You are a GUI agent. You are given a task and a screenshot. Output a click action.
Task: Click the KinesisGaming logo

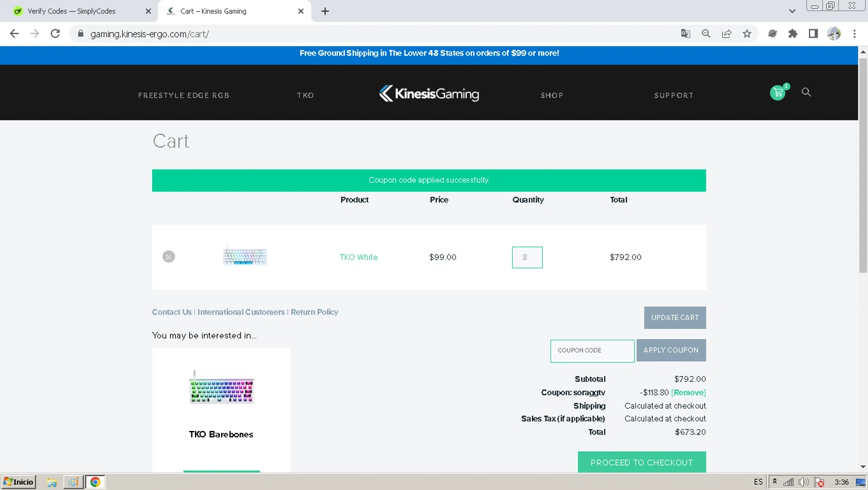pos(429,94)
